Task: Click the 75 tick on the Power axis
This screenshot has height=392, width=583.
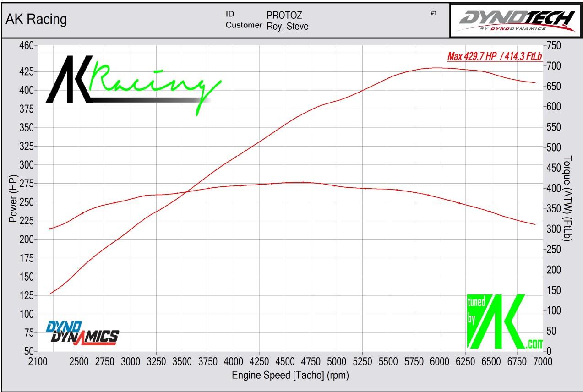Action: [29, 333]
